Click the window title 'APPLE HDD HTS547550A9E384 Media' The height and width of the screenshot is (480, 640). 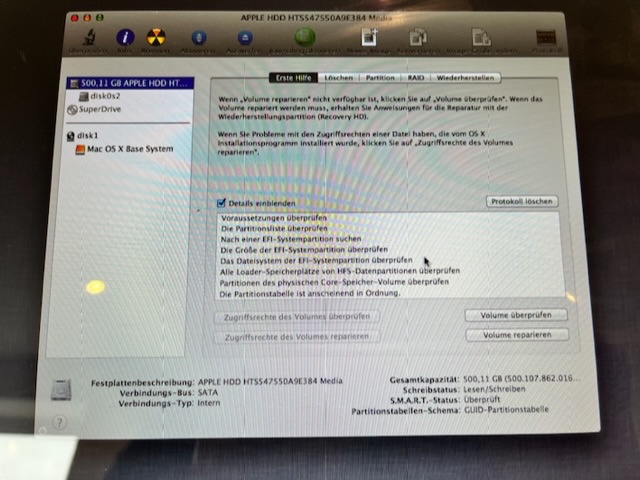pos(316,18)
